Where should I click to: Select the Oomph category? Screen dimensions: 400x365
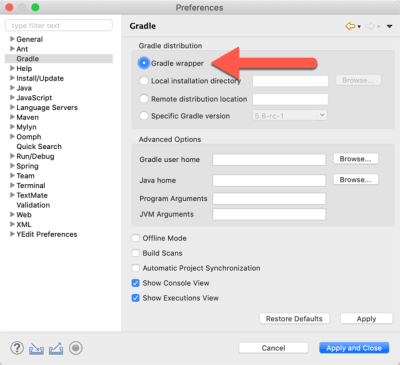pos(29,137)
